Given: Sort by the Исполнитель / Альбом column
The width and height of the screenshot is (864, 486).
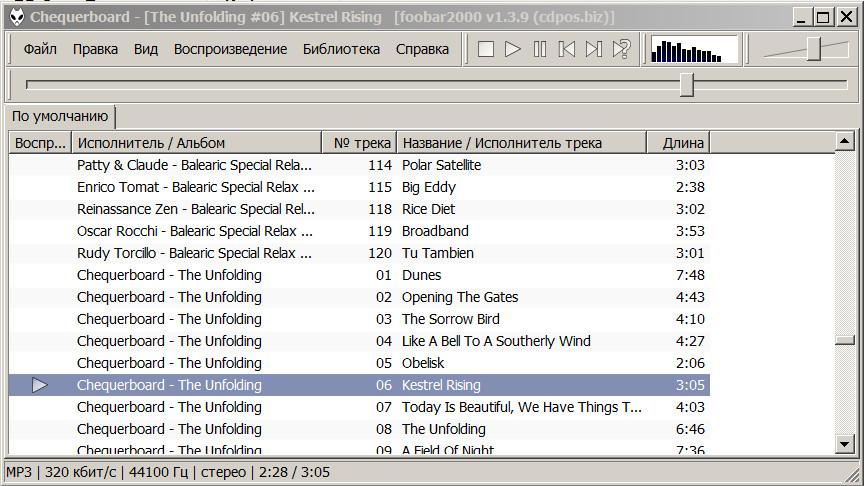Looking at the screenshot, I should (x=196, y=143).
